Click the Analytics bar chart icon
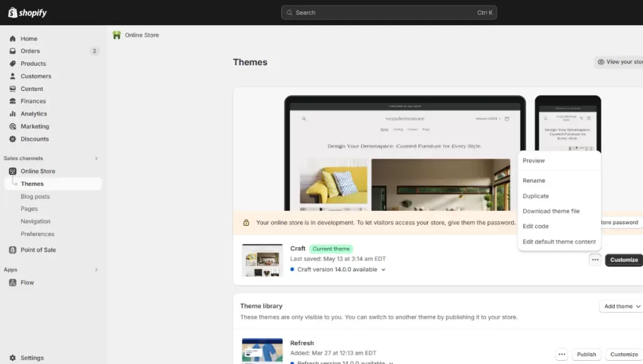Image resolution: width=643 pixels, height=364 pixels. coord(13,114)
